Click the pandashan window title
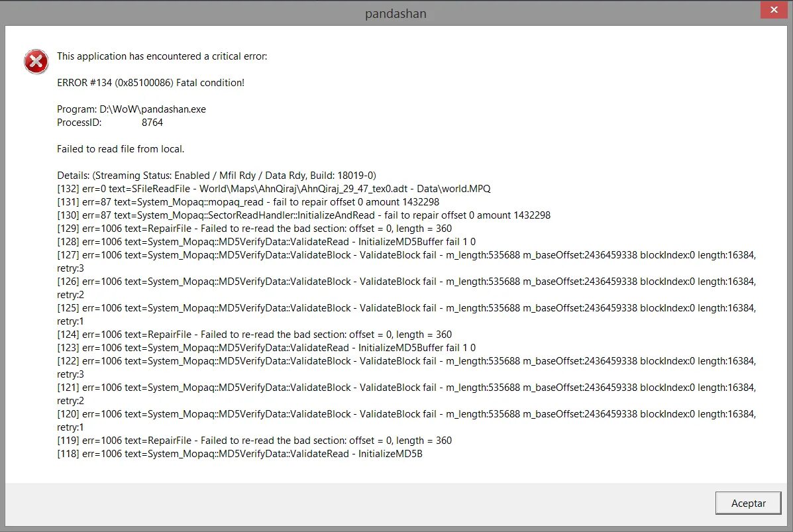 [396, 14]
